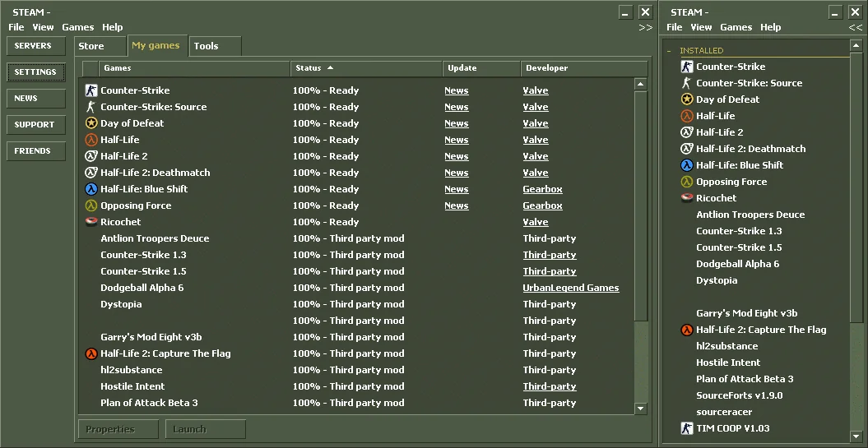The height and width of the screenshot is (448, 868).
Task: Click Opposing Force icon in right mini list
Action: pyautogui.click(x=687, y=182)
